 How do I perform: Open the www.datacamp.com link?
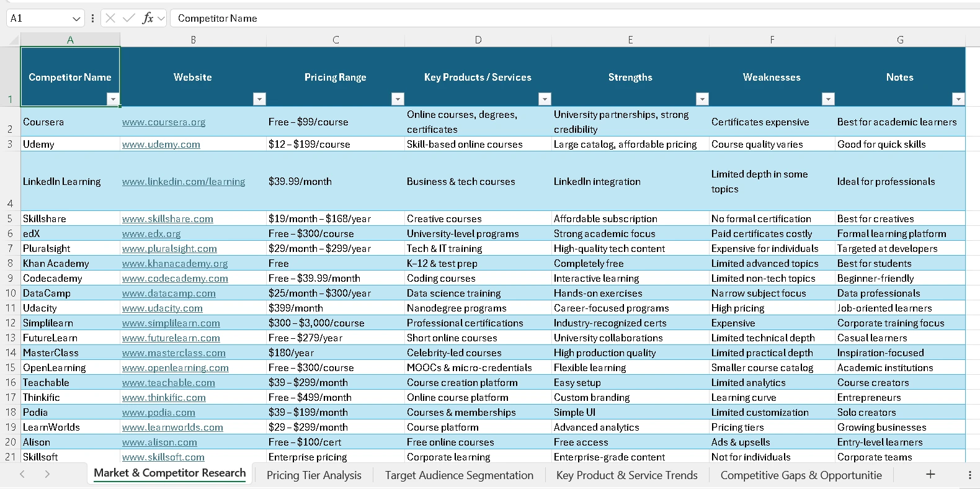(169, 294)
